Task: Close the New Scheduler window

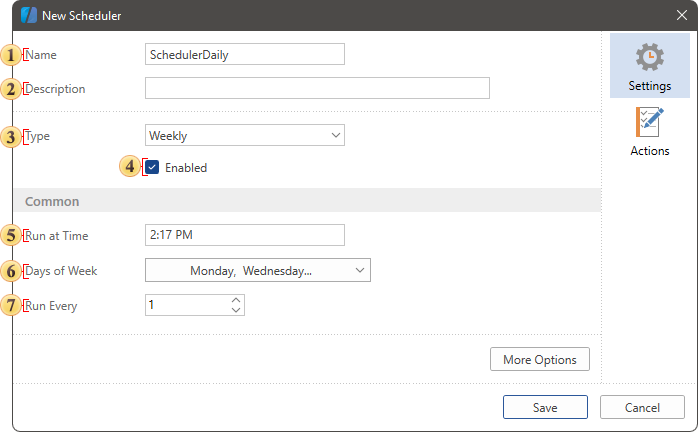Action: (x=681, y=16)
